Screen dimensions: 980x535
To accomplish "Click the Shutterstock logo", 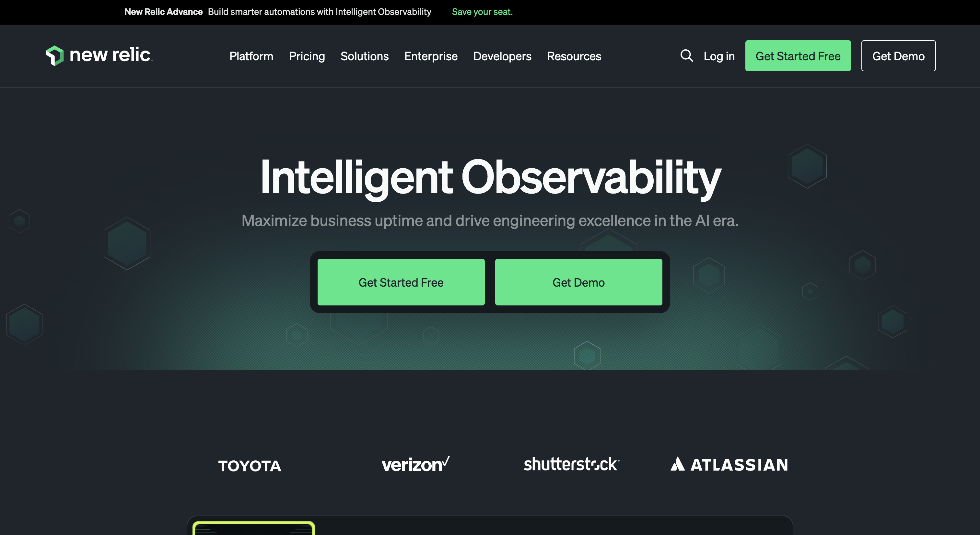I will tap(571, 464).
